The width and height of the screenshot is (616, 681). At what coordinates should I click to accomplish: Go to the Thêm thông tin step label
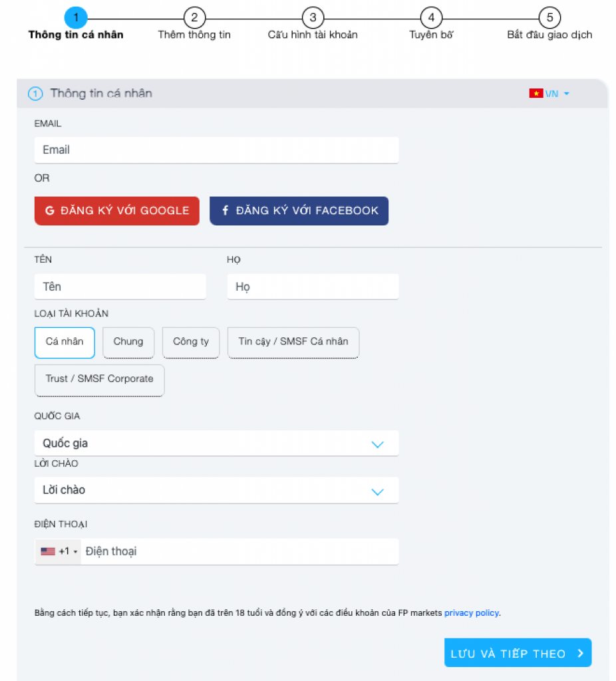click(194, 35)
